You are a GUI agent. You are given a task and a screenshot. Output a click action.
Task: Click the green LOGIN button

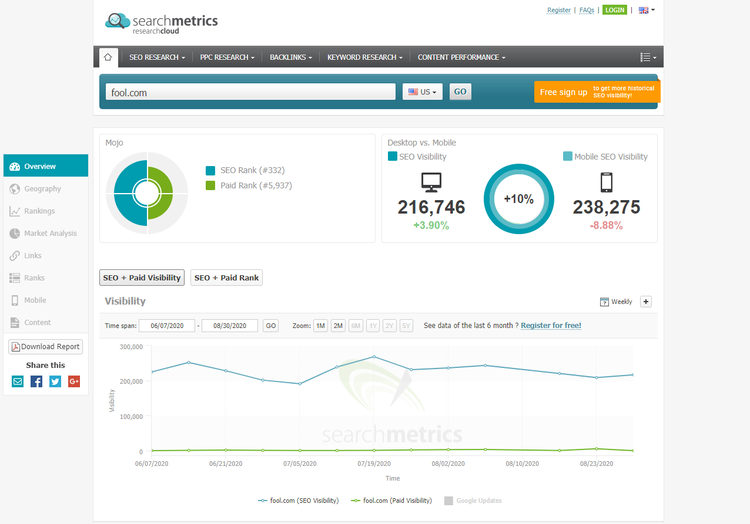(615, 10)
